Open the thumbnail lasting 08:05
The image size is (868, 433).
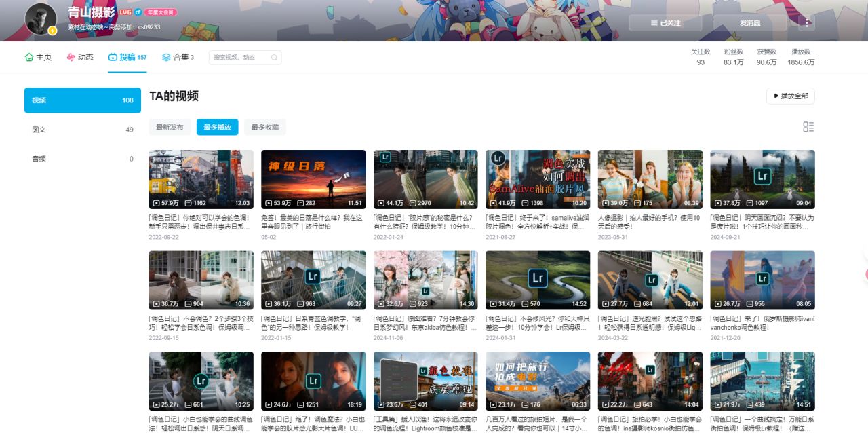pyautogui.click(x=762, y=280)
